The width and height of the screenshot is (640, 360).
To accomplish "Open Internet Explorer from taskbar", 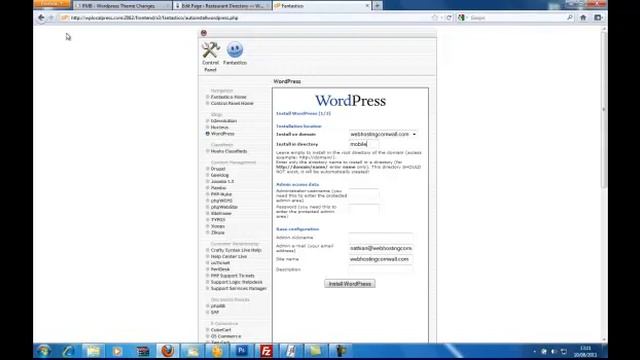I will pos(68,351).
